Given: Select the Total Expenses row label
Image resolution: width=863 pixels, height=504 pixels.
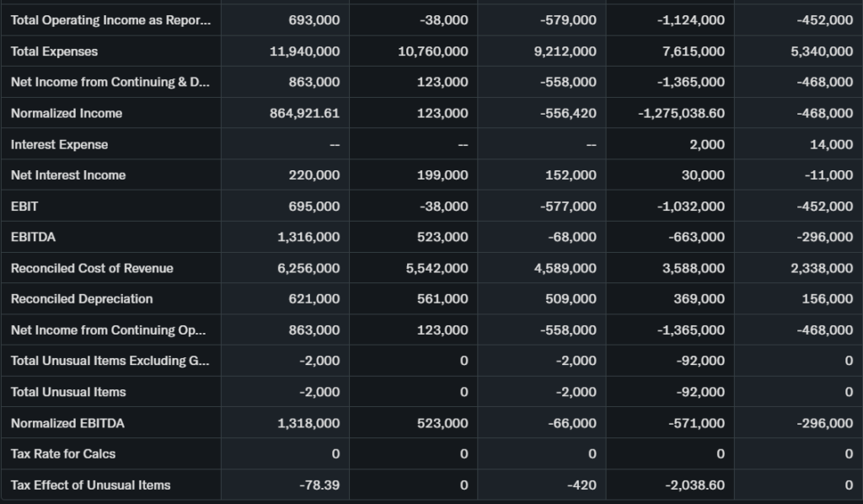Looking at the screenshot, I should (54, 51).
